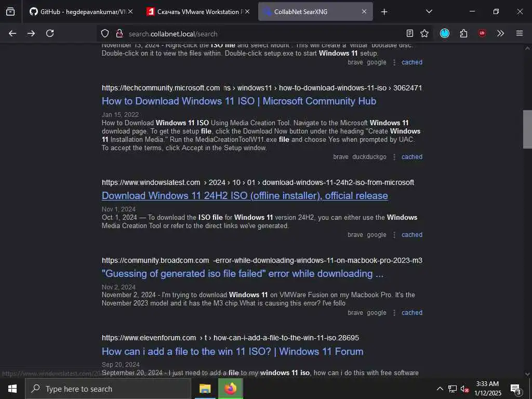Open the uBlock Origin extension icon
The width and height of the screenshot is (532, 399).
(x=482, y=33)
